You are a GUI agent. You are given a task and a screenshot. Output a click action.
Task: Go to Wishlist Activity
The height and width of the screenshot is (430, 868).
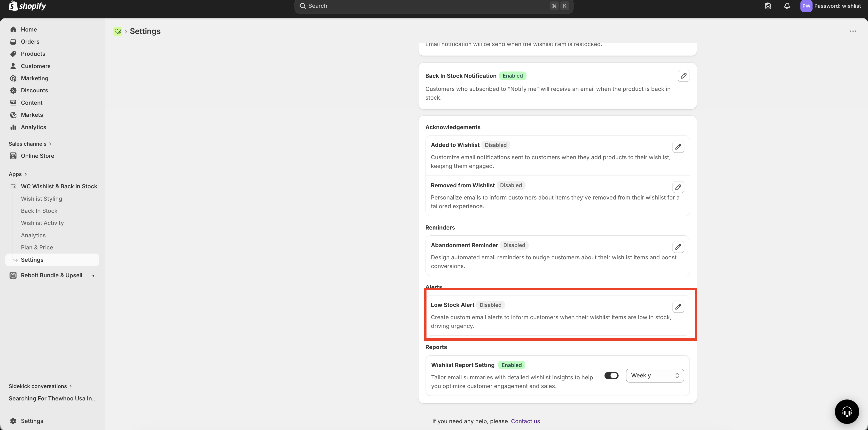[x=42, y=223]
